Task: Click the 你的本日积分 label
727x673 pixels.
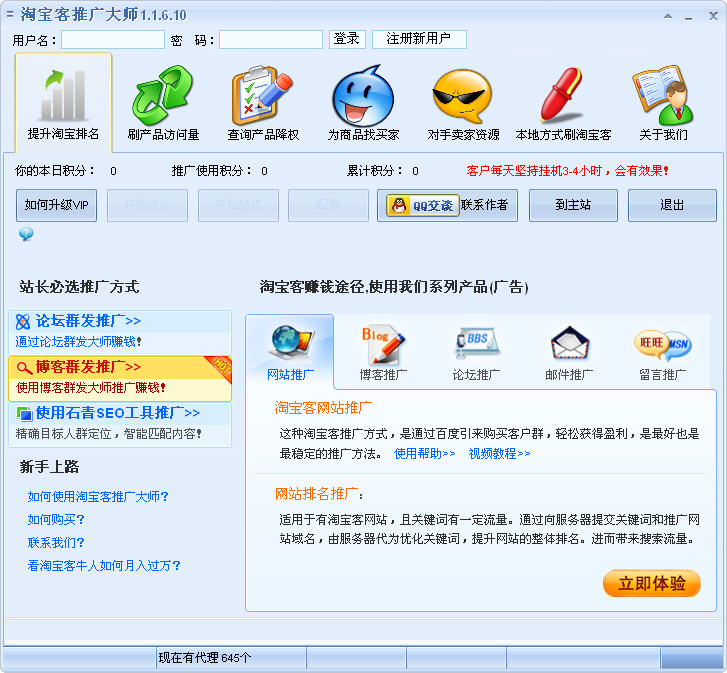Action: 55,171
